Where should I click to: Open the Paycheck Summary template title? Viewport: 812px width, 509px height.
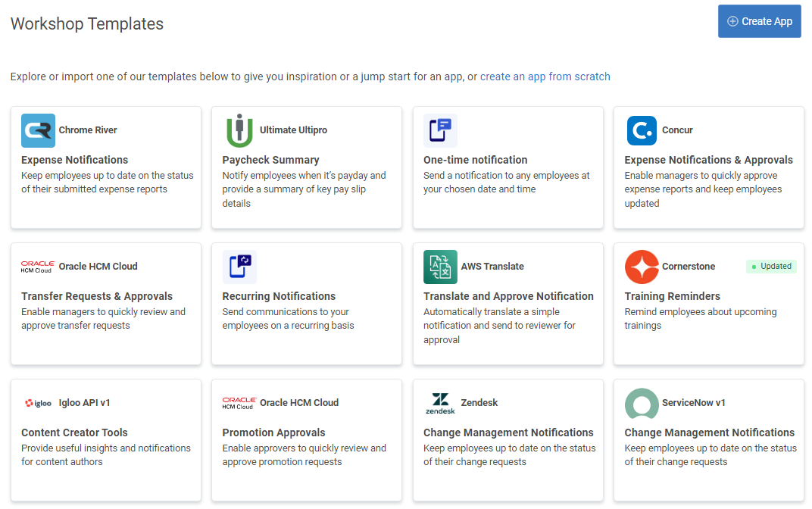point(271,160)
